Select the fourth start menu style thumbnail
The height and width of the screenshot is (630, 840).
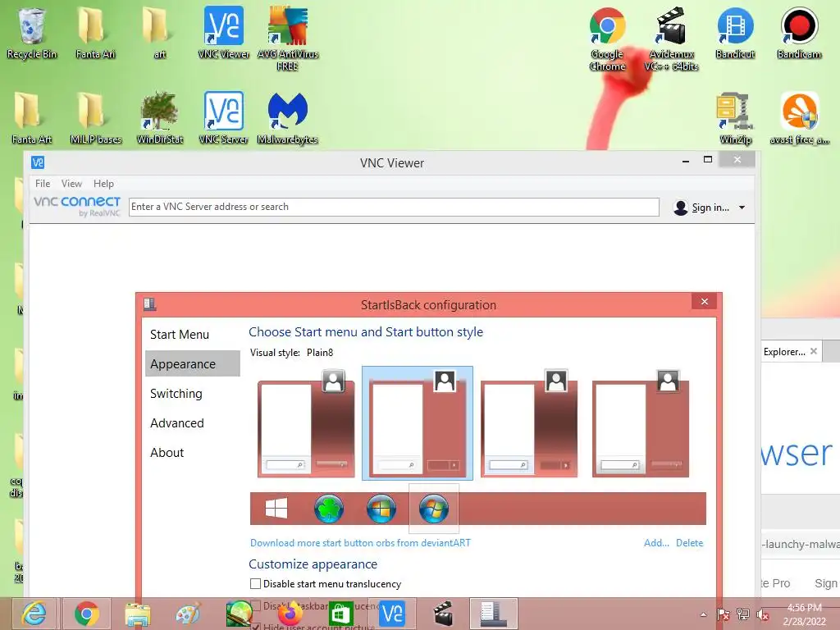pyautogui.click(x=640, y=423)
